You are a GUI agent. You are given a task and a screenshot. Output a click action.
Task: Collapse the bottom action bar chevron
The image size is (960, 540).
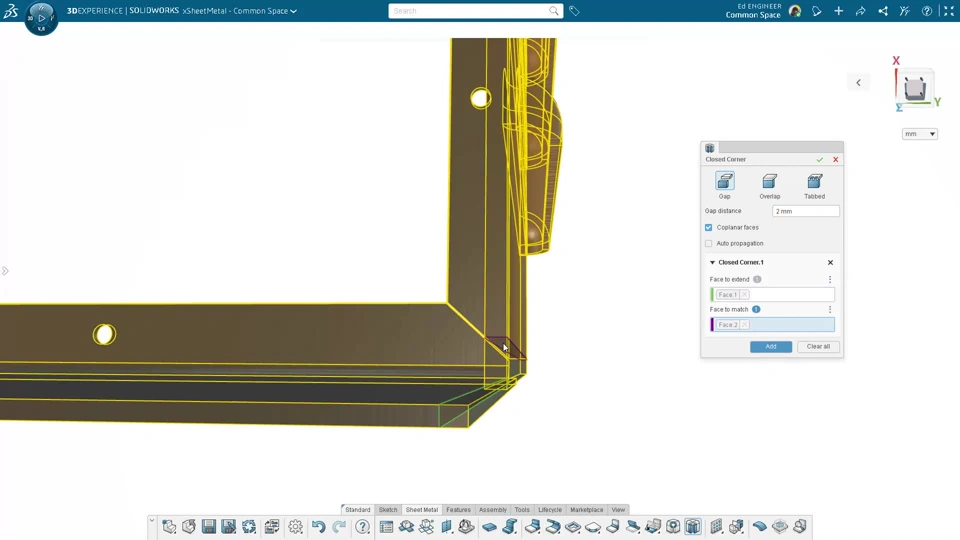click(x=152, y=520)
